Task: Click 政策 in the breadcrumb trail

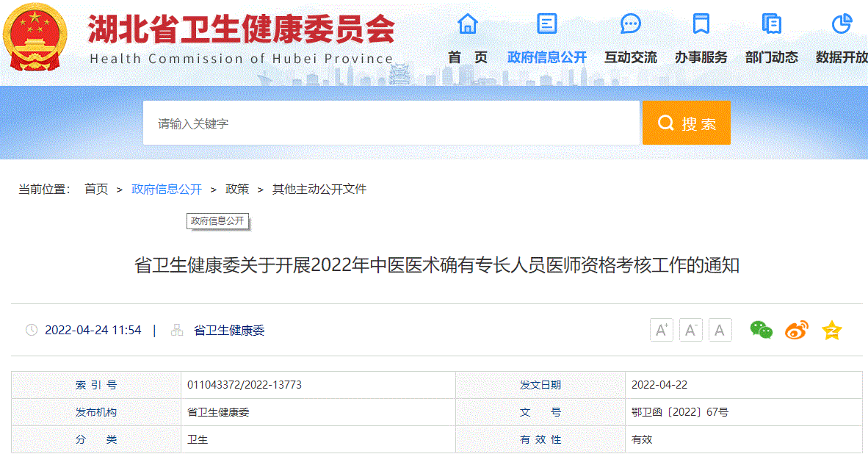Action: pos(237,189)
